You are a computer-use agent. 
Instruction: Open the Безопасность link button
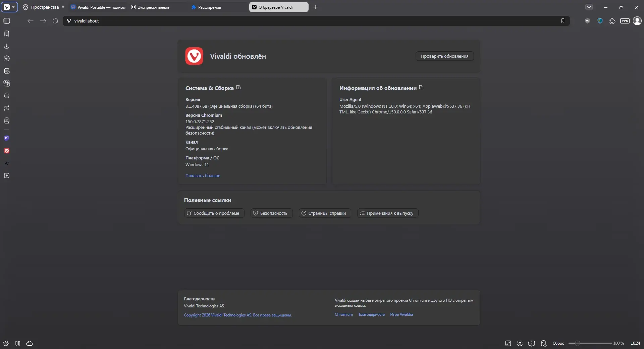[x=272, y=213]
